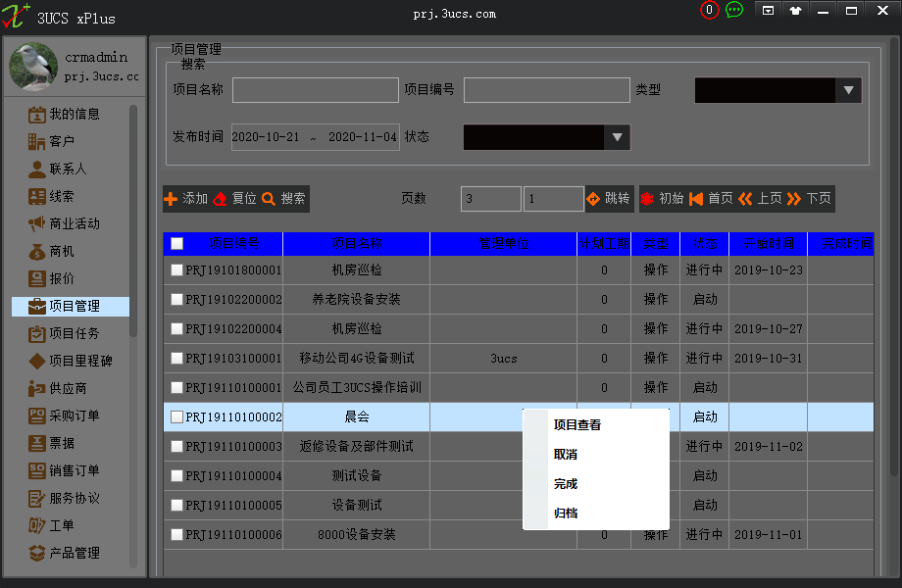Image resolution: width=902 pixels, height=588 pixels.
Task: Check the box for 晨会 project row
Action: 176,416
